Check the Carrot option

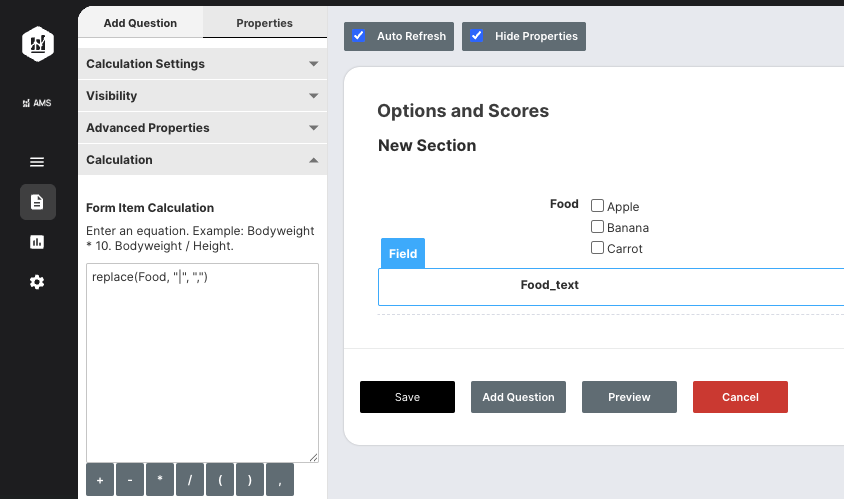click(x=597, y=248)
